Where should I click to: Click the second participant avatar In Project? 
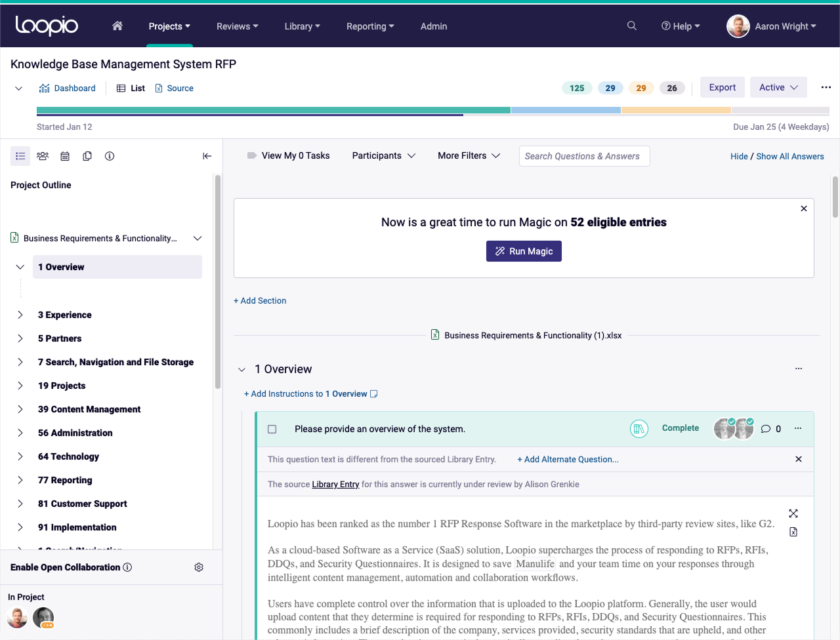coord(43,617)
